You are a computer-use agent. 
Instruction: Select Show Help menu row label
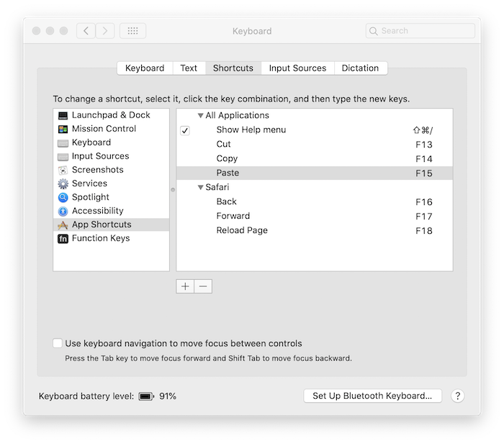tap(251, 130)
